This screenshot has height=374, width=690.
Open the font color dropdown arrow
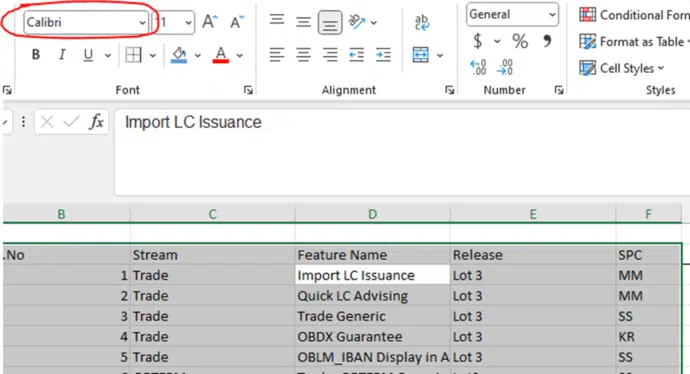(x=240, y=55)
